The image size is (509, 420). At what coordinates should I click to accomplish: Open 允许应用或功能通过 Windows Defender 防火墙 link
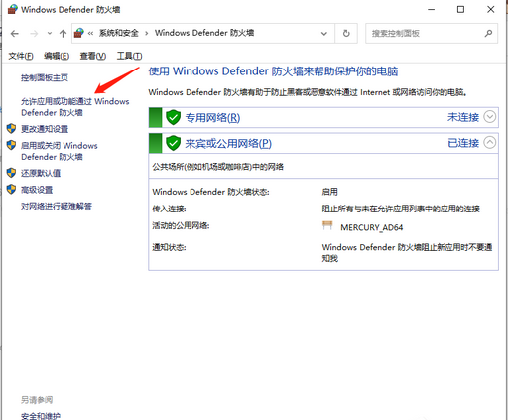point(75,107)
